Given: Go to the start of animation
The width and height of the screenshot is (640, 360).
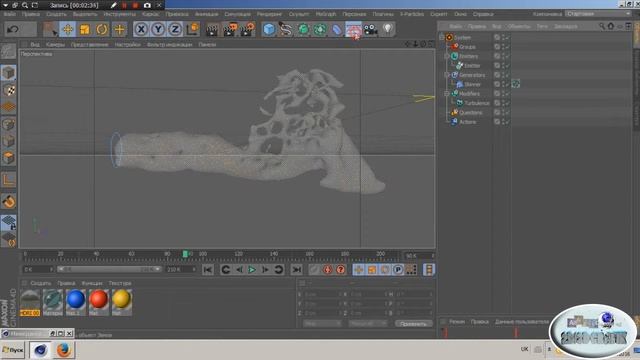Looking at the screenshot, I should coord(208,269).
